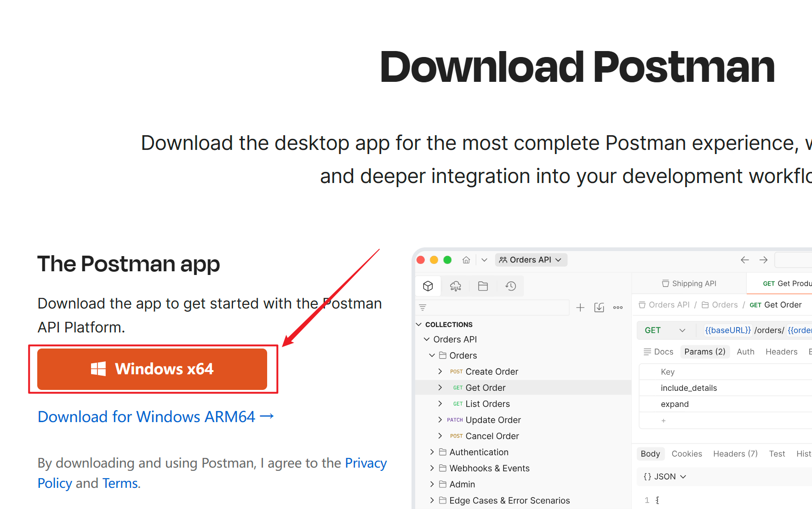
Task: Open the response Test tab
Action: [x=777, y=454]
